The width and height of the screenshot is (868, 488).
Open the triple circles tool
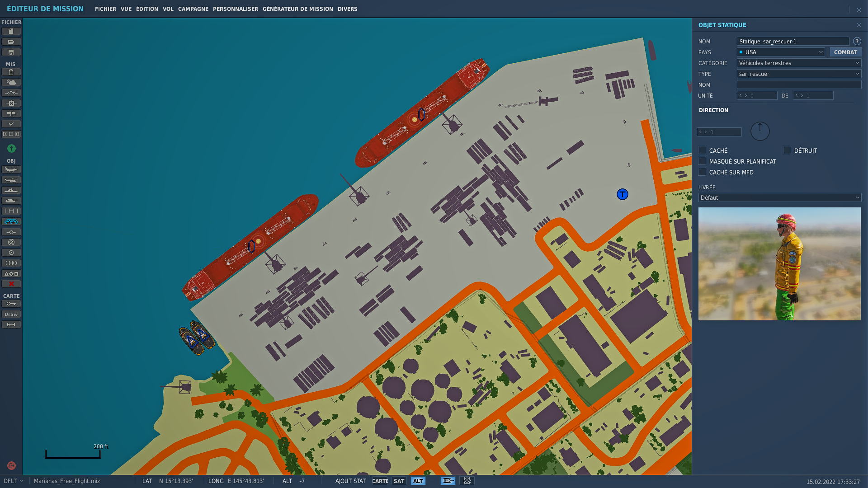tap(11, 263)
